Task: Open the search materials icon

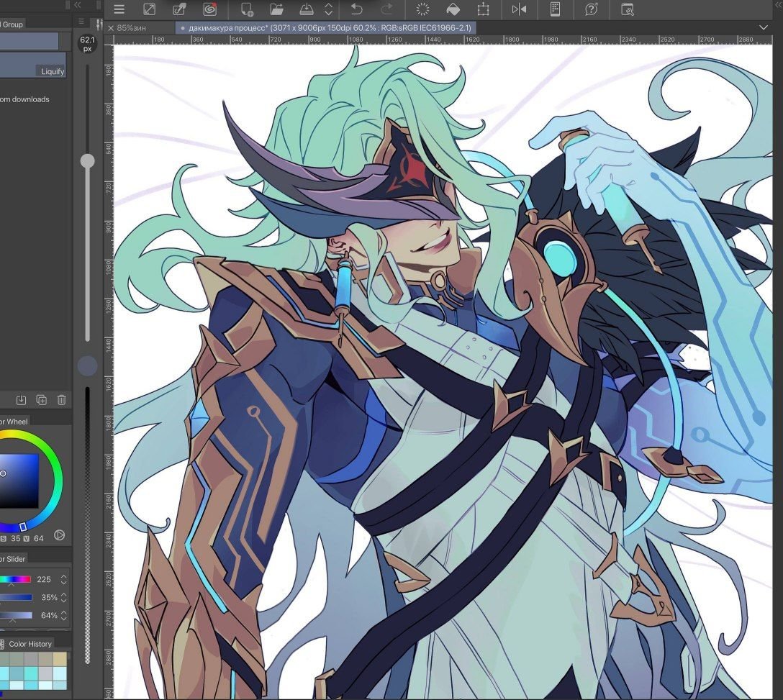Action: pyautogui.click(x=628, y=9)
